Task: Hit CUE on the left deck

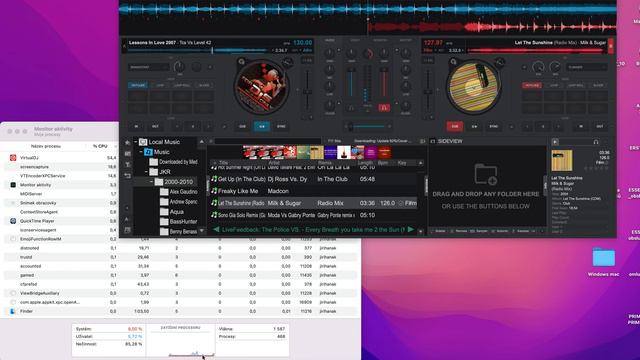Action: (x=242, y=127)
